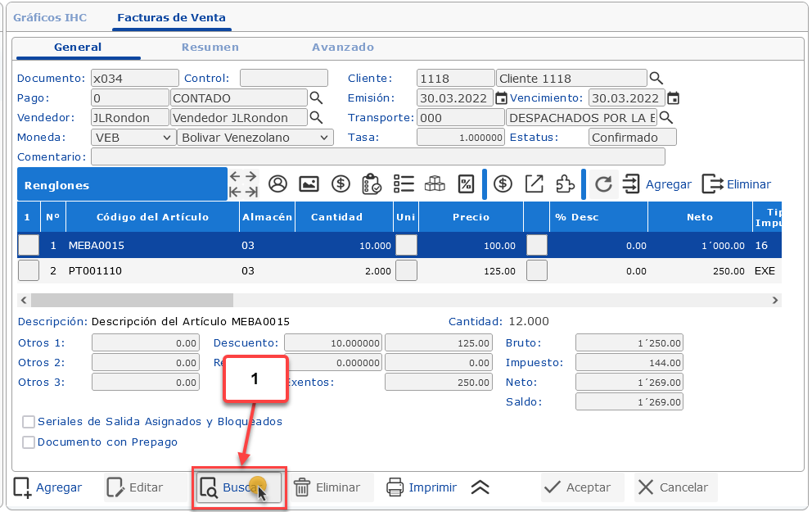Enable Seriales de Salida Asignados y Bloqueados
This screenshot has width=812, height=512.
coord(29,422)
